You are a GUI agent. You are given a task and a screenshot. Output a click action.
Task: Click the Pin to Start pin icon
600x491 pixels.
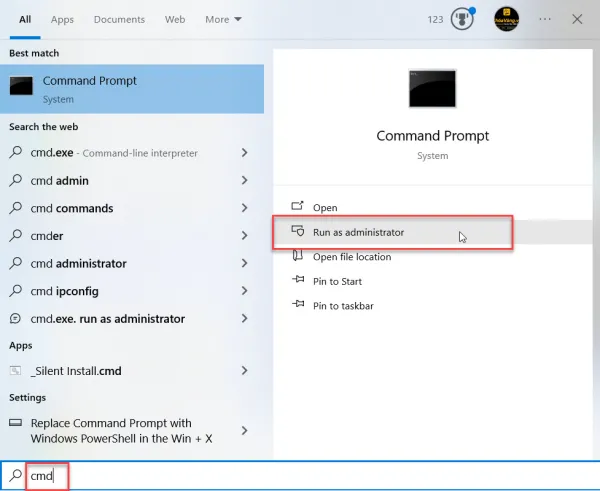298,280
